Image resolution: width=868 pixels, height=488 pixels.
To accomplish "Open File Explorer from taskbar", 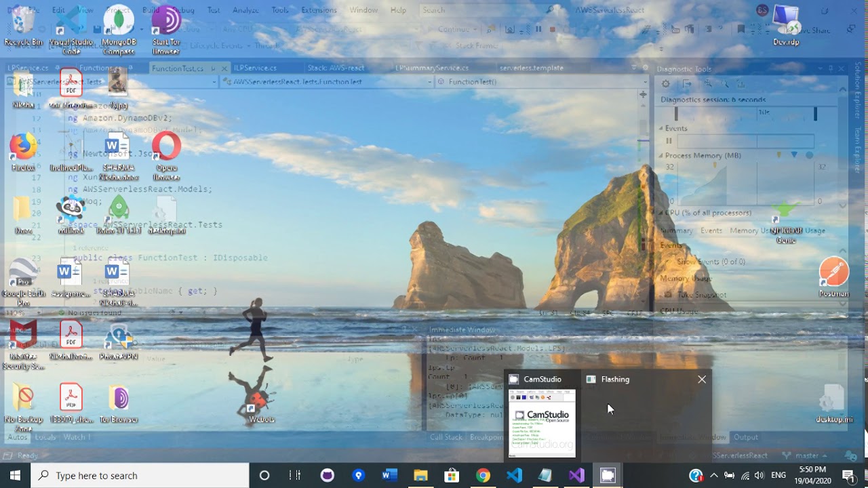I will (420, 475).
